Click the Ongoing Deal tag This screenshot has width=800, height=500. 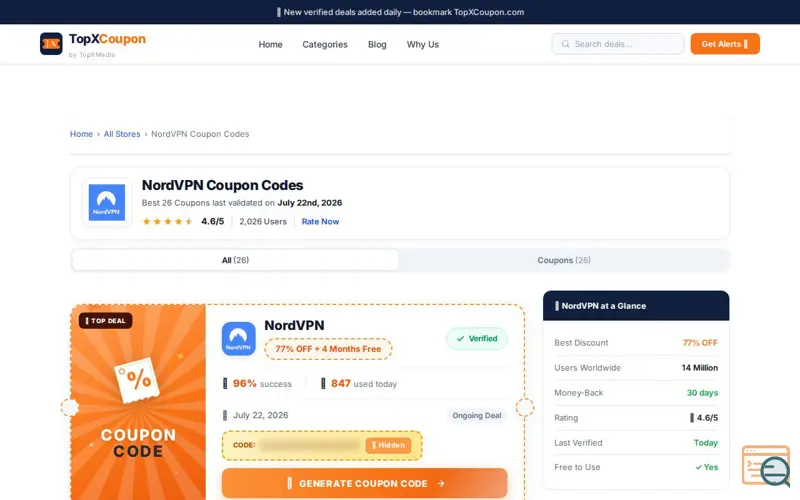click(477, 416)
